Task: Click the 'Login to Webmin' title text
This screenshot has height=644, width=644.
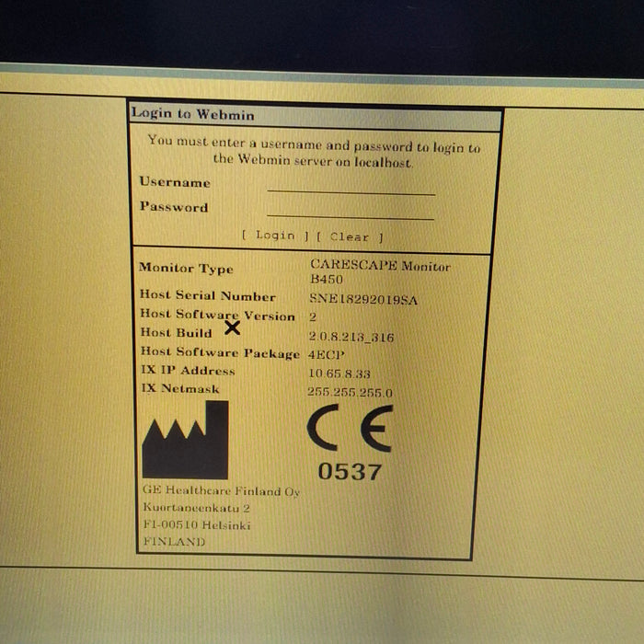Action: tap(193, 114)
